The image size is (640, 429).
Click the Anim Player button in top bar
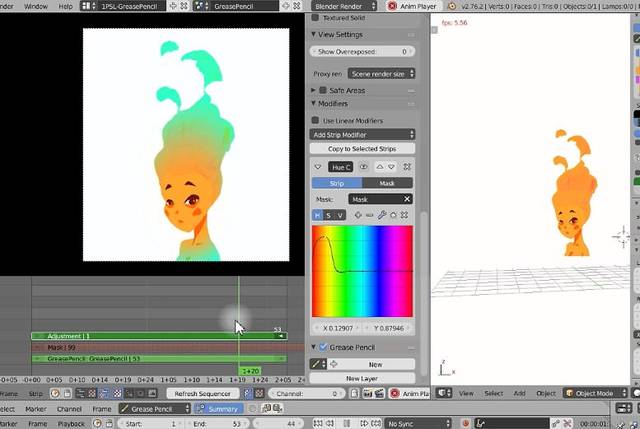(413, 6)
